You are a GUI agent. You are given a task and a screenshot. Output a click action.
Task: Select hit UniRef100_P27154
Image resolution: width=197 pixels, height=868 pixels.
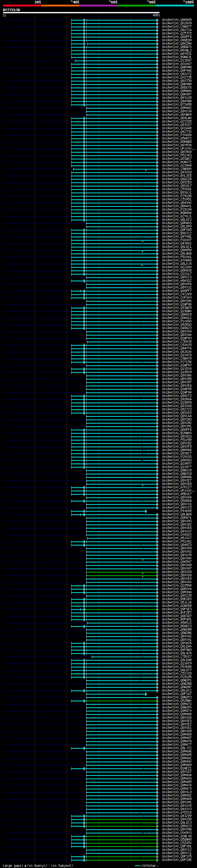pos(177,362)
